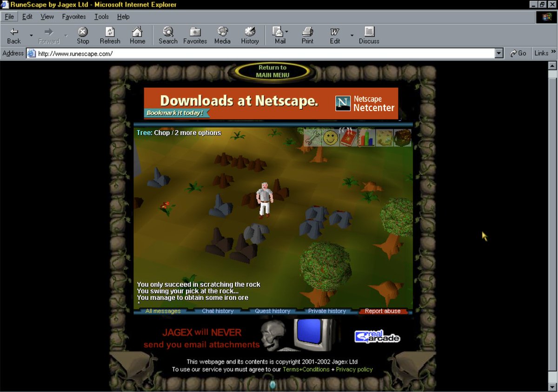Screen dimensions: 558x392
Task: Open the Help menu
Action: click(x=123, y=17)
